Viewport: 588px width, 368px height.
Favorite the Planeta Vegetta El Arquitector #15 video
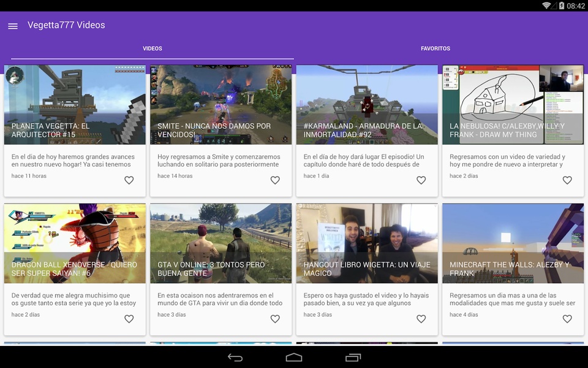tap(129, 180)
